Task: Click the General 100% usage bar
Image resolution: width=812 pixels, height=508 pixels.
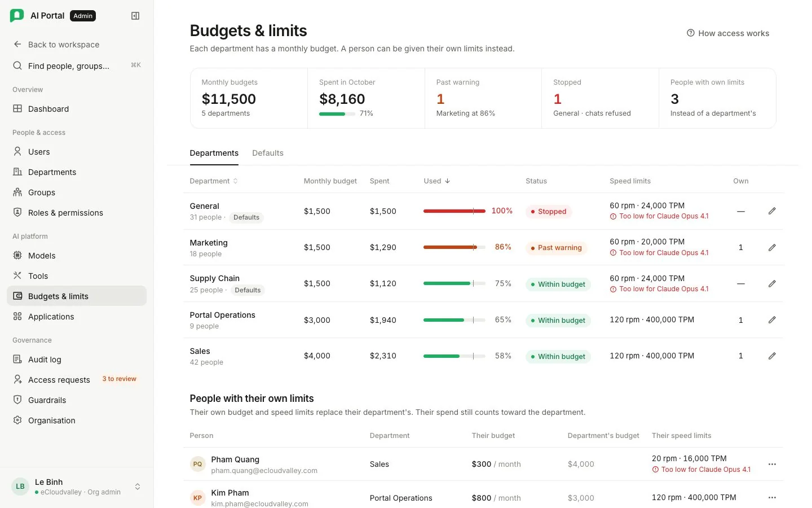Action: (454, 211)
